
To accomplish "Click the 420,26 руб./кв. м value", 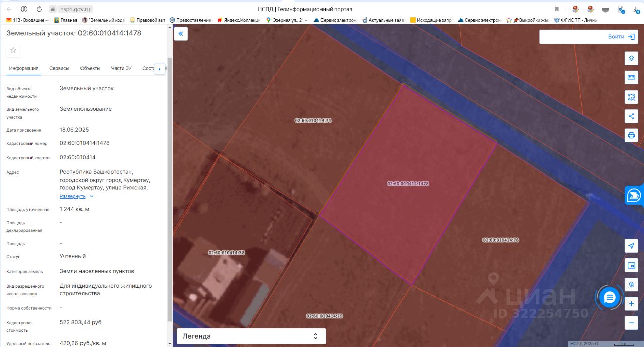I will [x=83, y=343].
